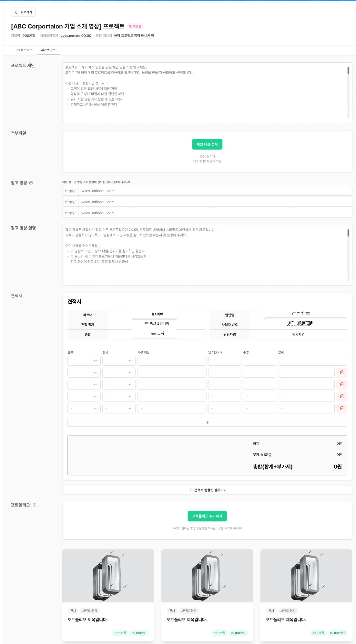The height and width of the screenshot is (644, 356).
Task: Open the help icon beside 포트폴리오
Action: click(35, 505)
